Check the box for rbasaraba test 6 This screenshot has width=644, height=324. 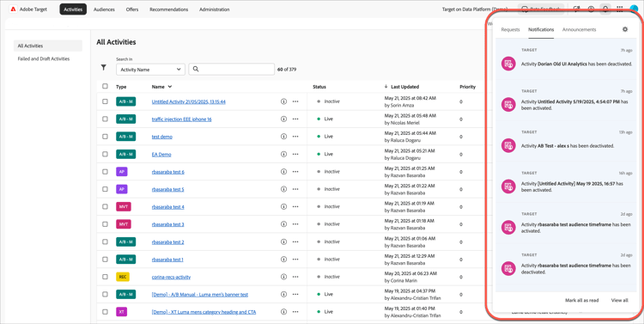(x=105, y=172)
